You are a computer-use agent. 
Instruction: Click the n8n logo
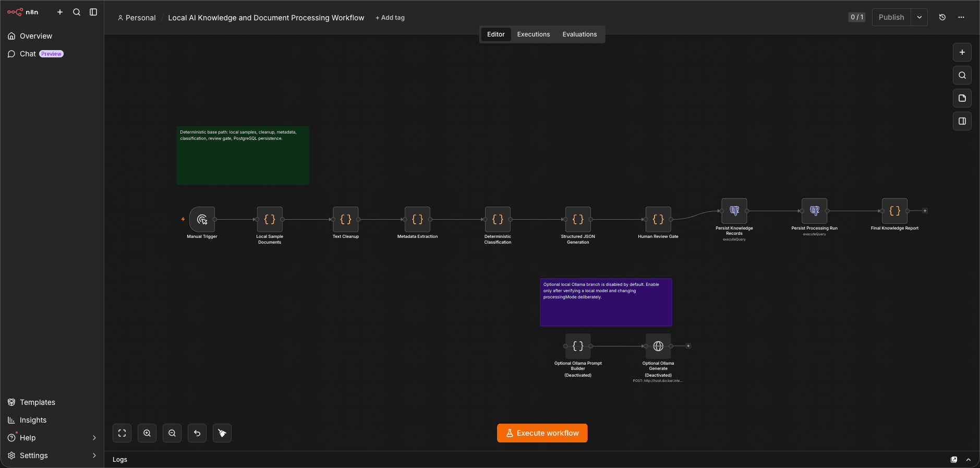(22, 12)
